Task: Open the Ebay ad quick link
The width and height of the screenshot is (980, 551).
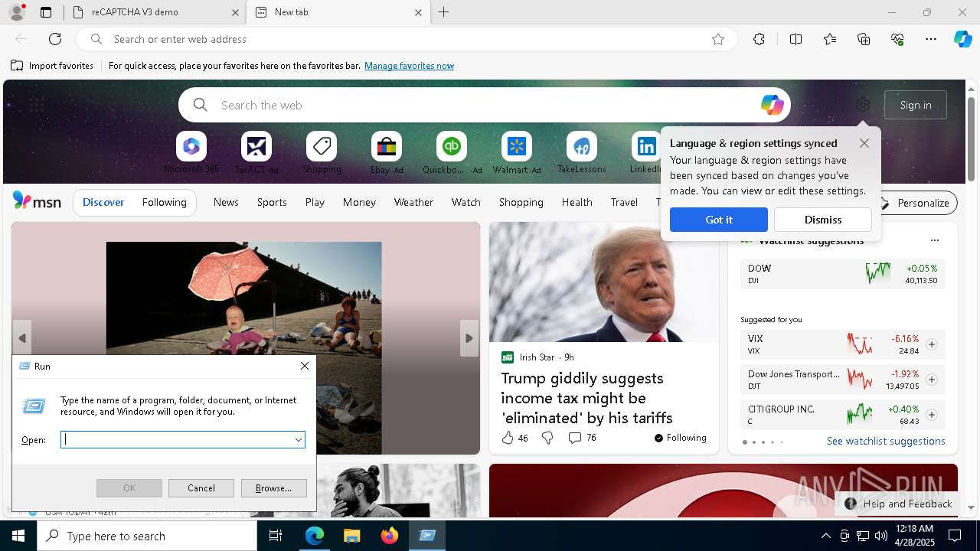Action: [387, 153]
